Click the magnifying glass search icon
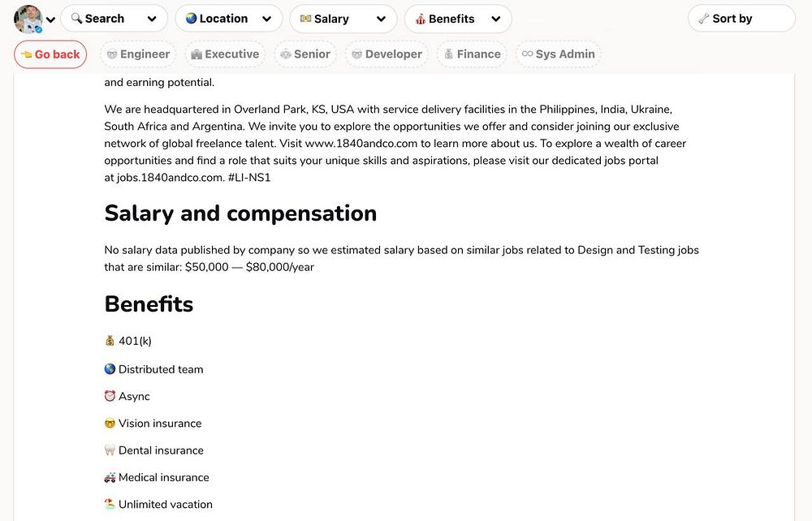 click(77, 19)
